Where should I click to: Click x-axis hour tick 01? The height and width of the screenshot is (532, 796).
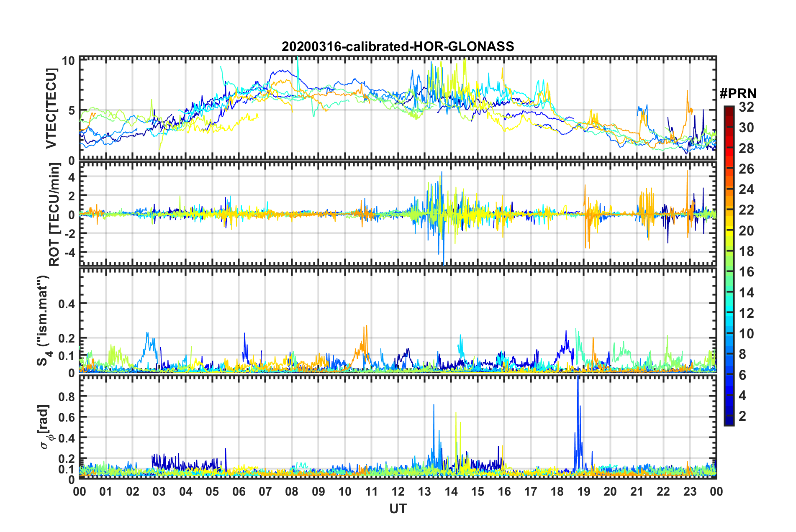click(106, 491)
